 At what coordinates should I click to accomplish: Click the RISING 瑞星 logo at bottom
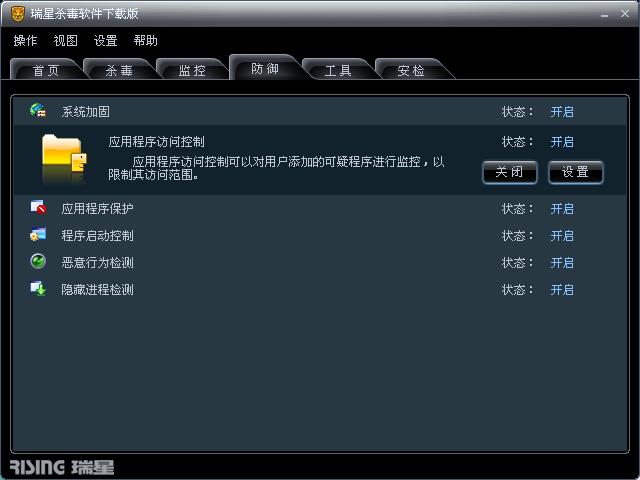tap(62, 467)
